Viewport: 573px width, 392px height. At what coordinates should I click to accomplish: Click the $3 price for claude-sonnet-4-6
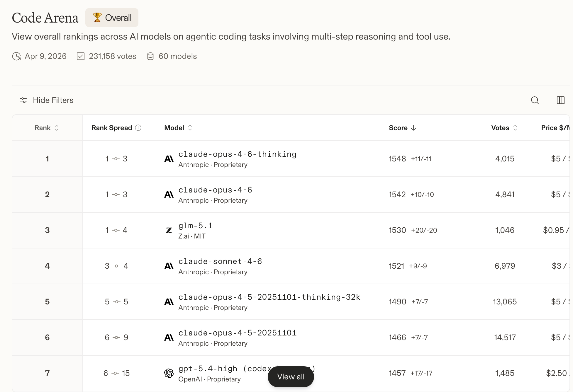click(560, 266)
